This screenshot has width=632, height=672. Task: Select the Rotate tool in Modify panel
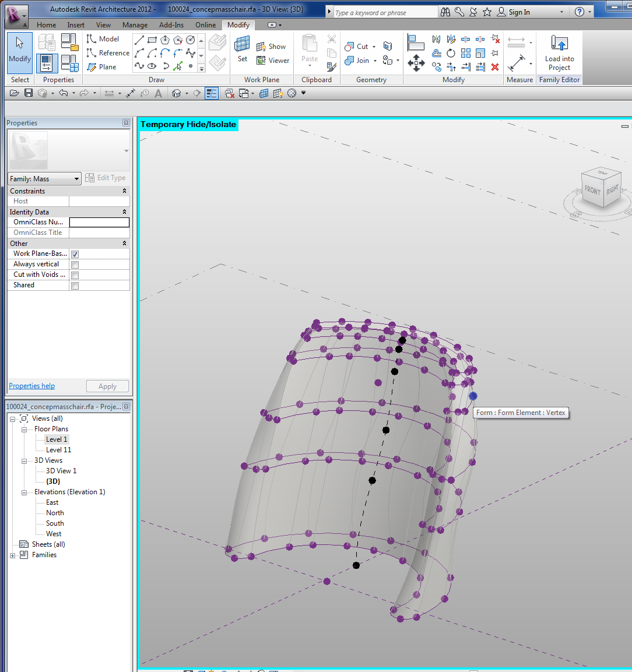tap(451, 53)
